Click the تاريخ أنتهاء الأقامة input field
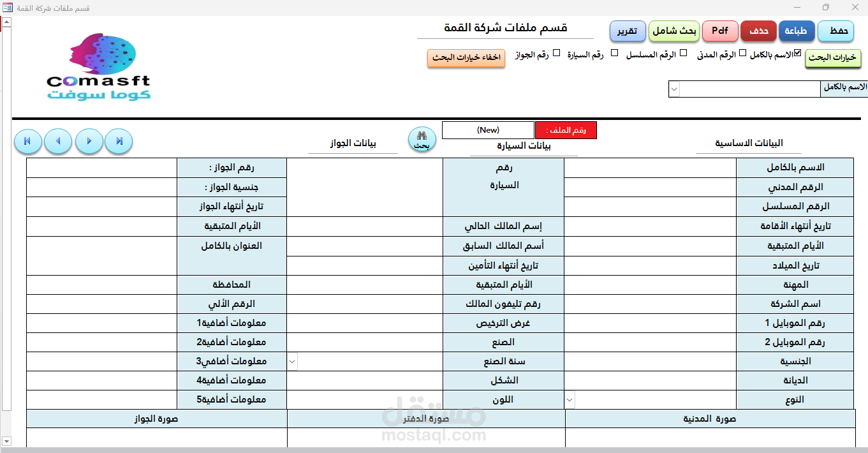This screenshot has height=453, width=868. click(x=650, y=226)
